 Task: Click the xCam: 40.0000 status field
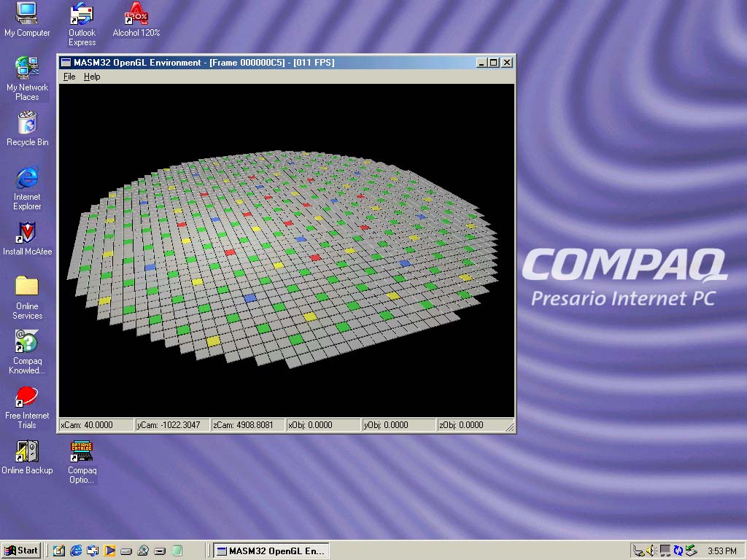96,425
